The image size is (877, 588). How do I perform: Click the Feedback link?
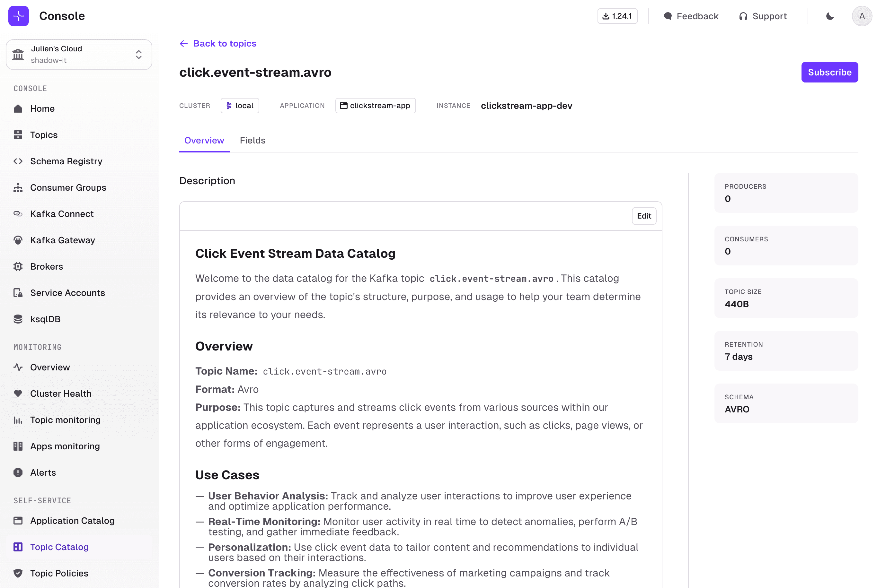point(691,16)
